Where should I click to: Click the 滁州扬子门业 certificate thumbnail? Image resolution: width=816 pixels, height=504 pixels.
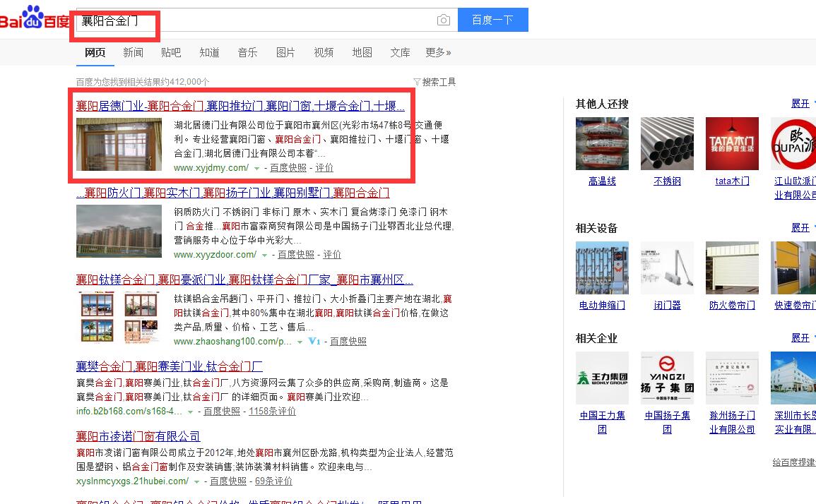click(x=732, y=378)
